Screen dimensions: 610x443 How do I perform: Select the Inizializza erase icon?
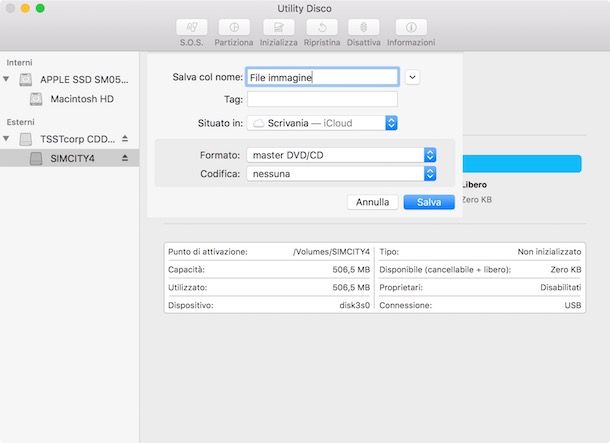(280, 28)
